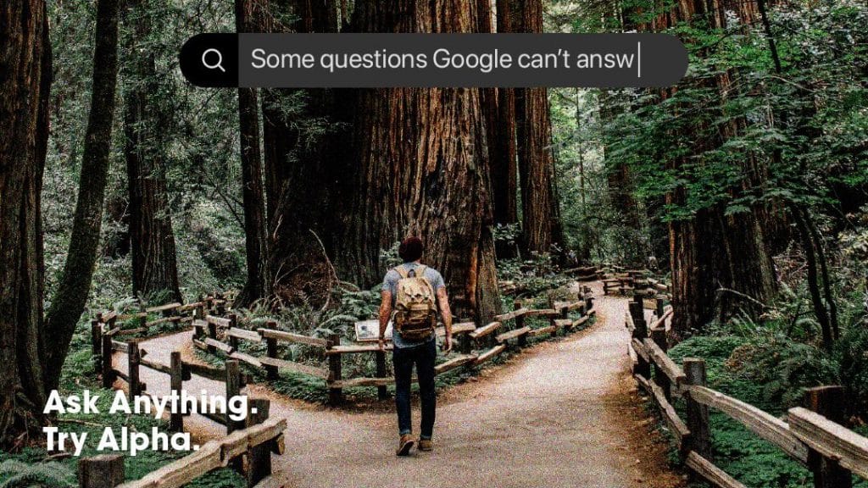Screen dimensions: 868x488
Task: Click the hiker's brown boots
Action: [415, 444]
